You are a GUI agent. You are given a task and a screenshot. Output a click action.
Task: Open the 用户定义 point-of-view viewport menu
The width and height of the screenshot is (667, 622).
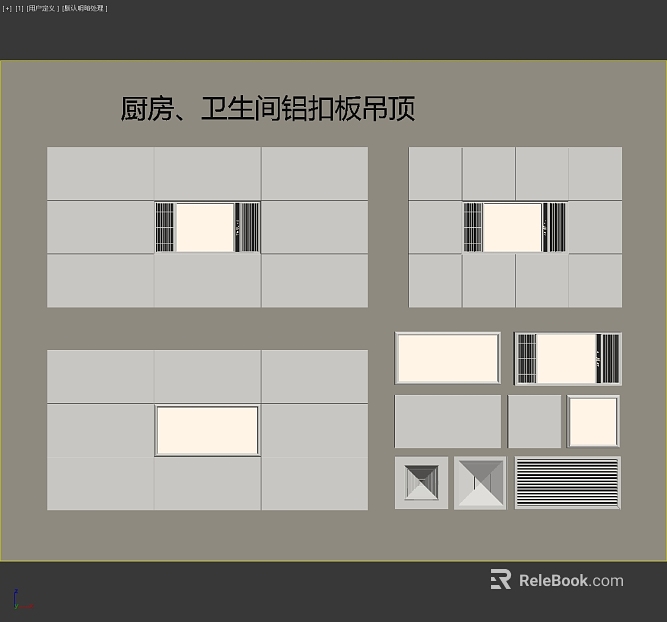(43, 9)
